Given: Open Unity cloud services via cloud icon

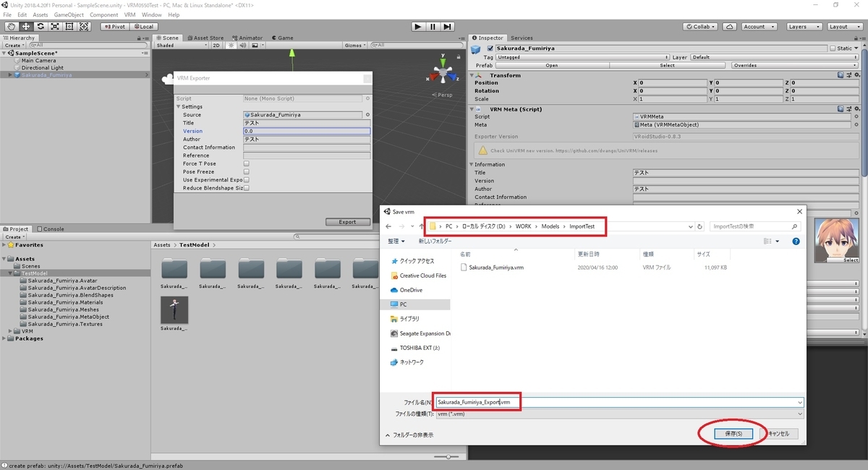Looking at the screenshot, I should 730,27.
